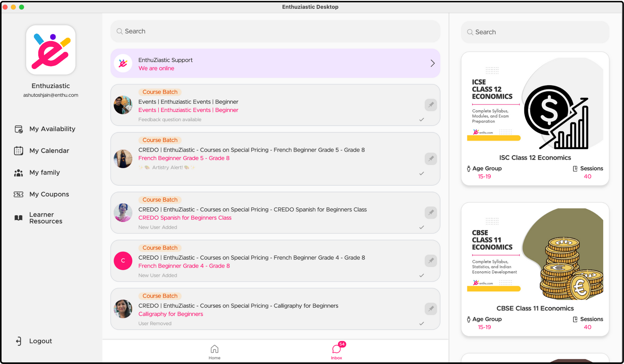Open the CBSE Class 11 Economics course card

(535, 269)
